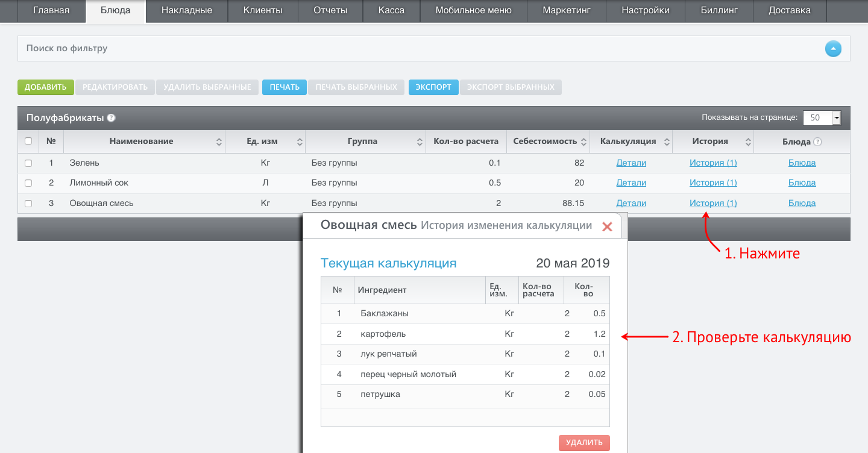Open the Отчеты tab

(330, 10)
